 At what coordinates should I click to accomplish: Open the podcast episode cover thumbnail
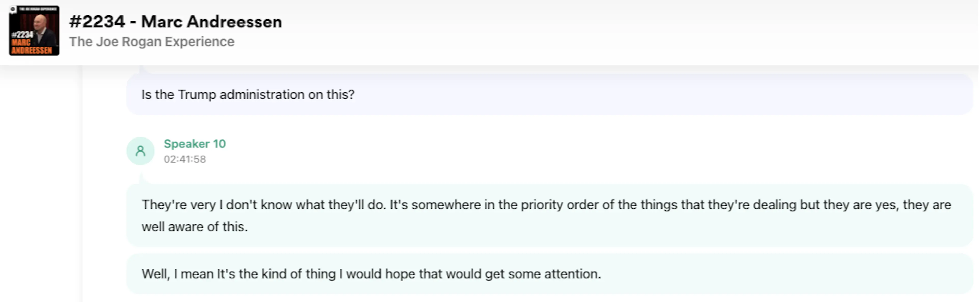[34, 30]
